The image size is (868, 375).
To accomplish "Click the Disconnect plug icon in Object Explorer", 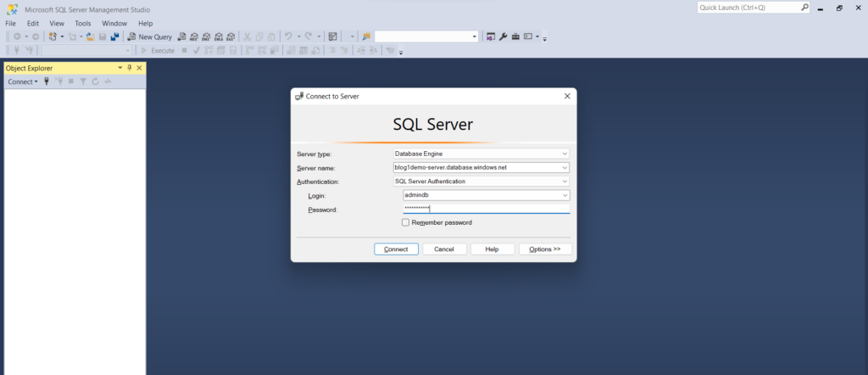I will [58, 81].
